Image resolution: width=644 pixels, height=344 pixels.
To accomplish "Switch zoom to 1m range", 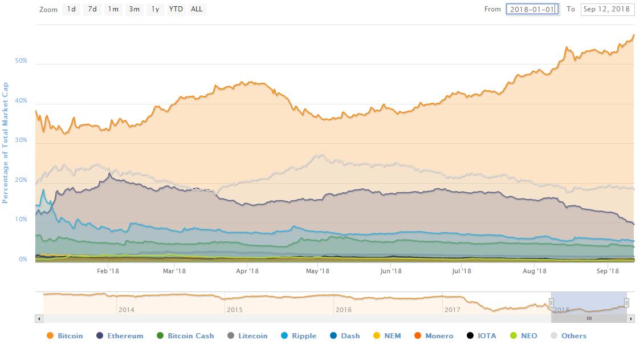I will pos(113,9).
